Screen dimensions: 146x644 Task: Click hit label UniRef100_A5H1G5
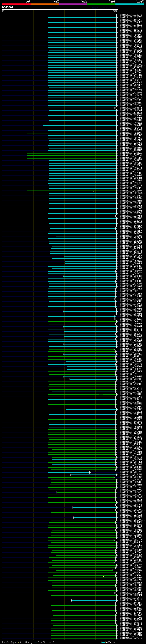coord(131,218)
